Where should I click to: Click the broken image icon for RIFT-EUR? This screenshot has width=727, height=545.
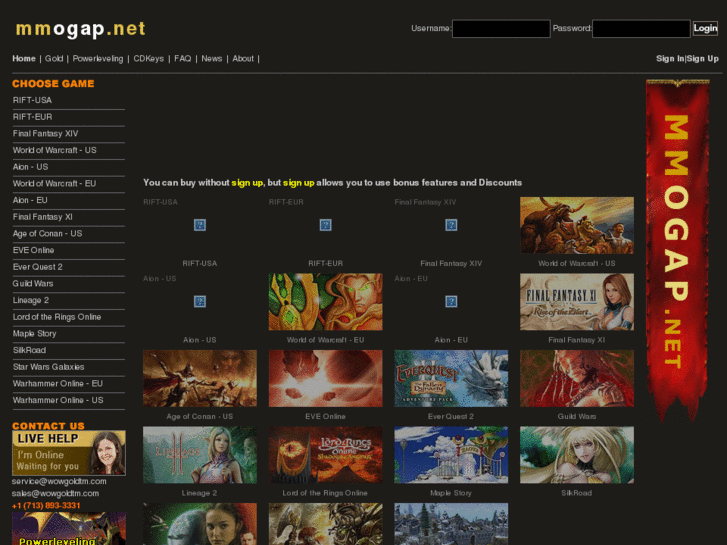pos(325,225)
